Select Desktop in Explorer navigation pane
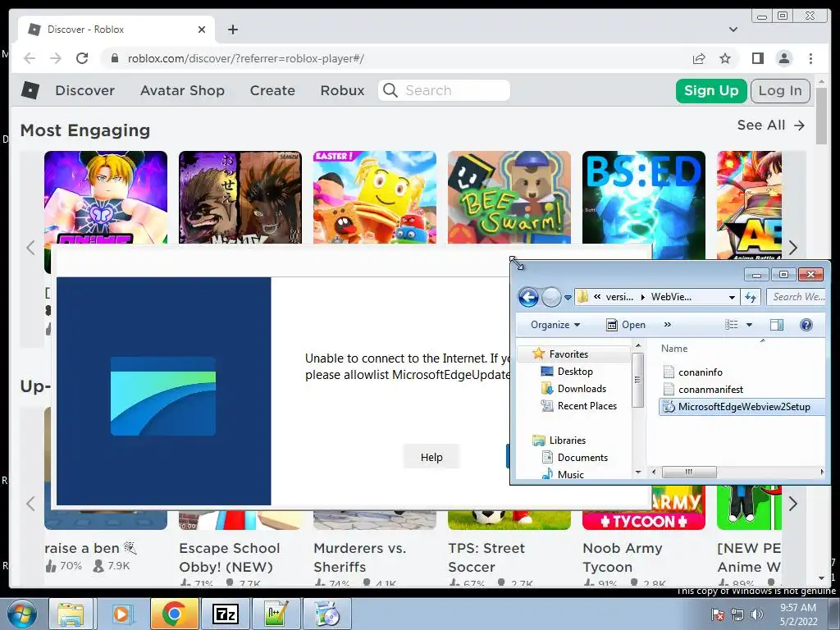The image size is (840, 630). point(575,372)
